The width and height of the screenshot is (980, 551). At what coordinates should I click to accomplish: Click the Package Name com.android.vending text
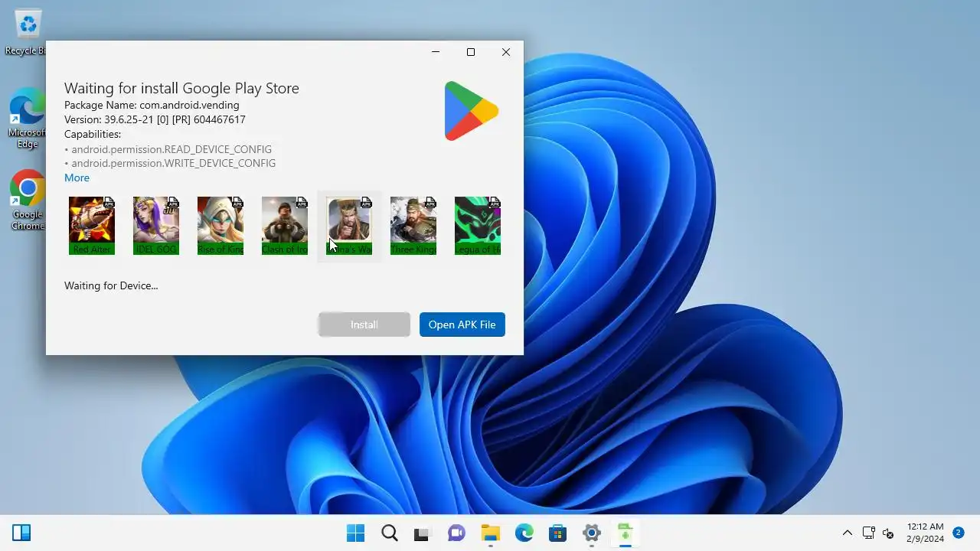click(152, 105)
